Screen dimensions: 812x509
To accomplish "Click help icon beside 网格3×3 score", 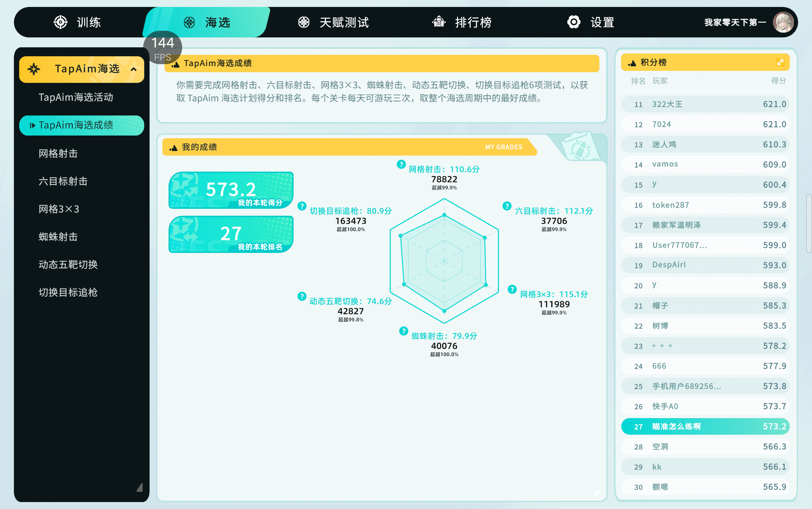I will coord(512,289).
